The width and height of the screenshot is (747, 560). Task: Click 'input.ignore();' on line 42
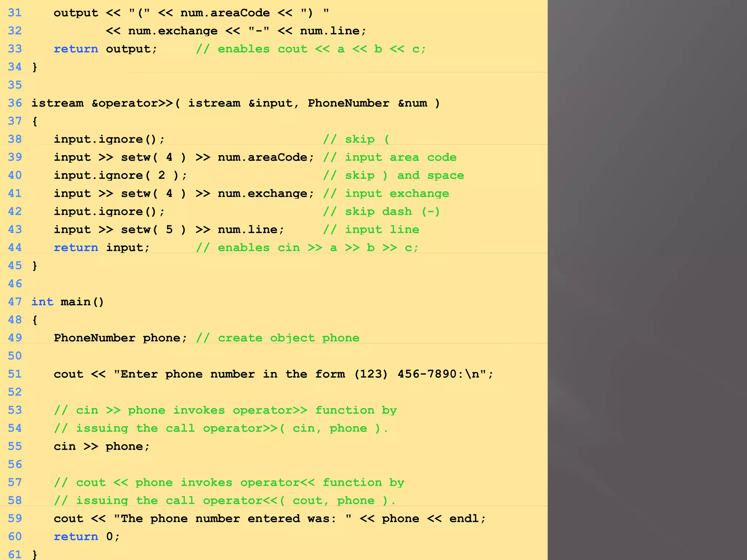(109, 211)
